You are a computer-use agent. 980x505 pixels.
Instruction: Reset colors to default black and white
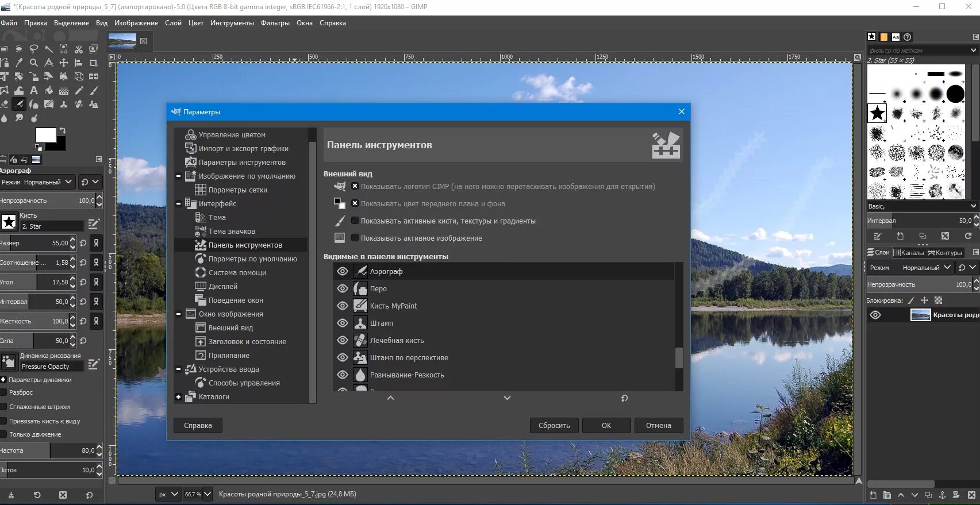[x=39, y=148]
